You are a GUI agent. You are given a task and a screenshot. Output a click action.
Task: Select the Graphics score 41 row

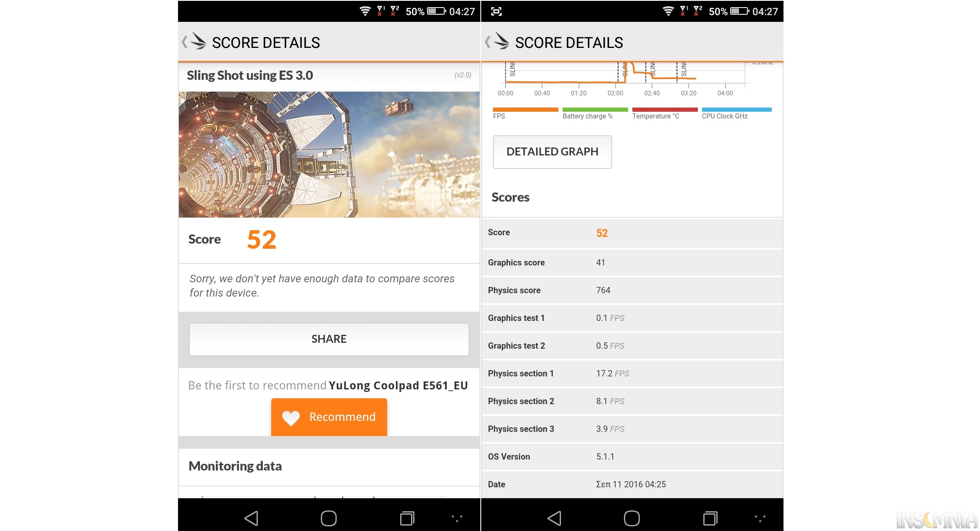pos(632,263)
